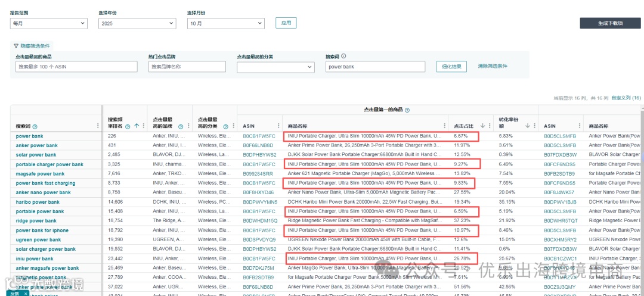
Task: Open search term link 'iniu power bank'
Action: tap(35, 258)
